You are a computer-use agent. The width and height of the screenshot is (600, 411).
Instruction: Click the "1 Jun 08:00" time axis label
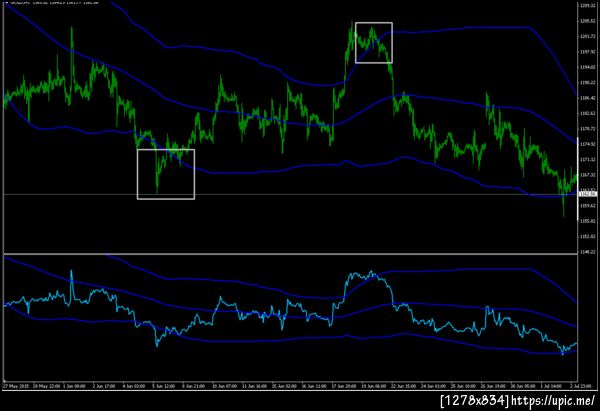click(74, 387)
